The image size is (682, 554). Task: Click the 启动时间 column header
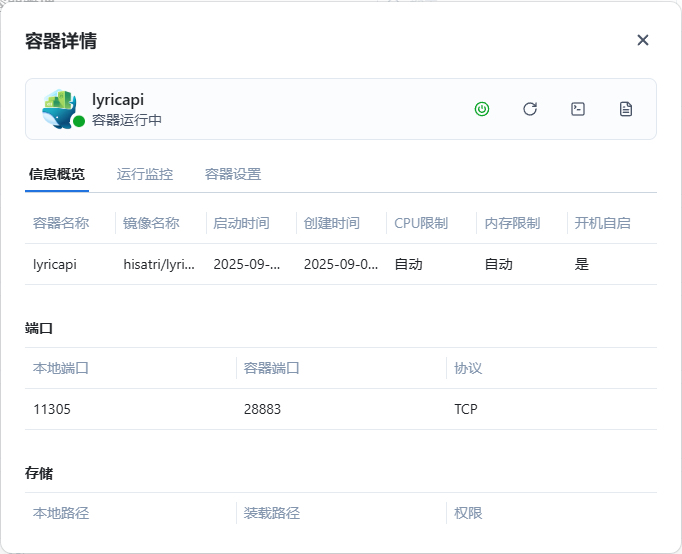coord(241,223)
